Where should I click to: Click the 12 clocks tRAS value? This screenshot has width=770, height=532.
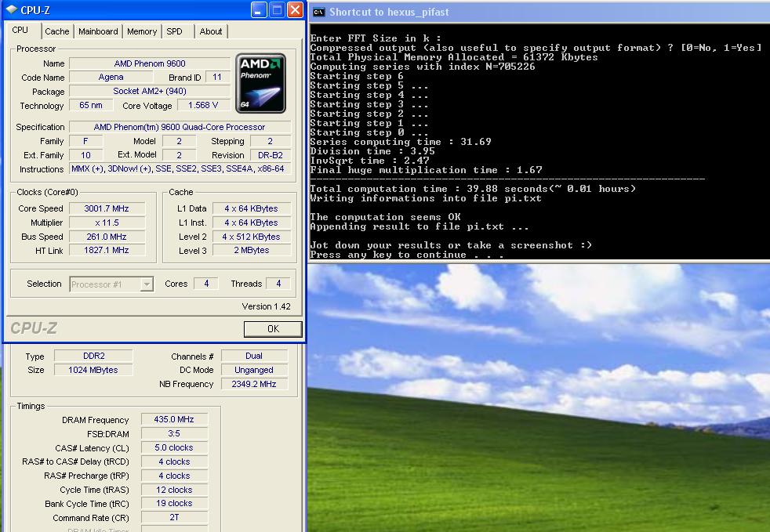[x=174, y=490]
